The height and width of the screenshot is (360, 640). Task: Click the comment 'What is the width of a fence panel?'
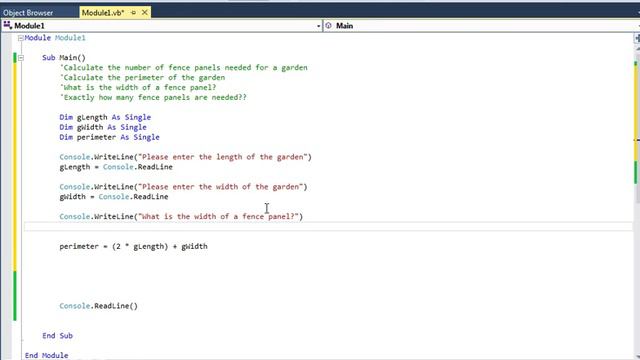(138, 87)
